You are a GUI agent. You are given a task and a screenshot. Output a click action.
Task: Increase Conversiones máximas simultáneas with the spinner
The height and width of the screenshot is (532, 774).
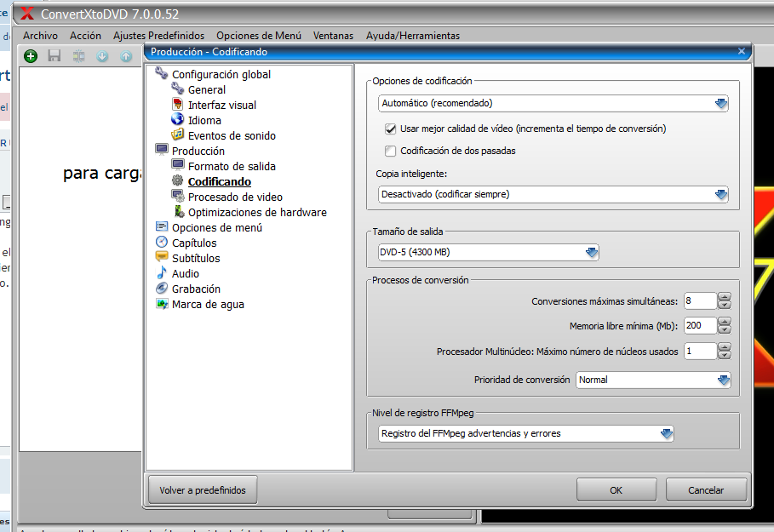click(x=724, y=296)
